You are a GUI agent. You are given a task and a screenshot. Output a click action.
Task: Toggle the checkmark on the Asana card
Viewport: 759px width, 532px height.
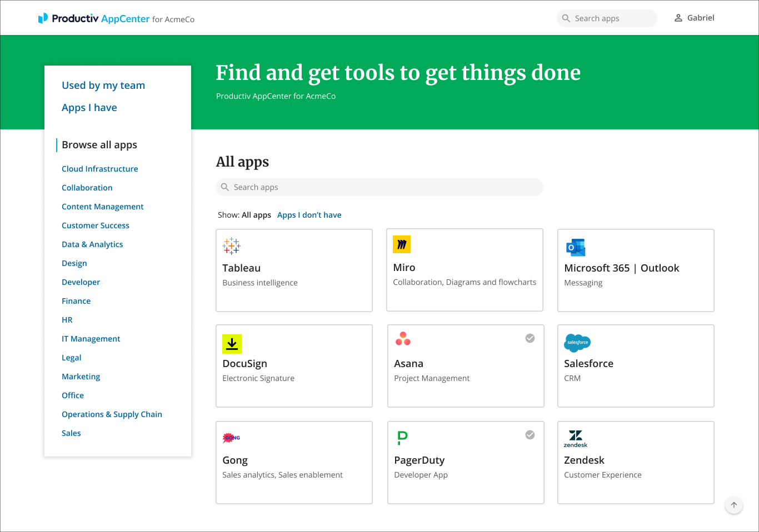click(x=530, y=338)
